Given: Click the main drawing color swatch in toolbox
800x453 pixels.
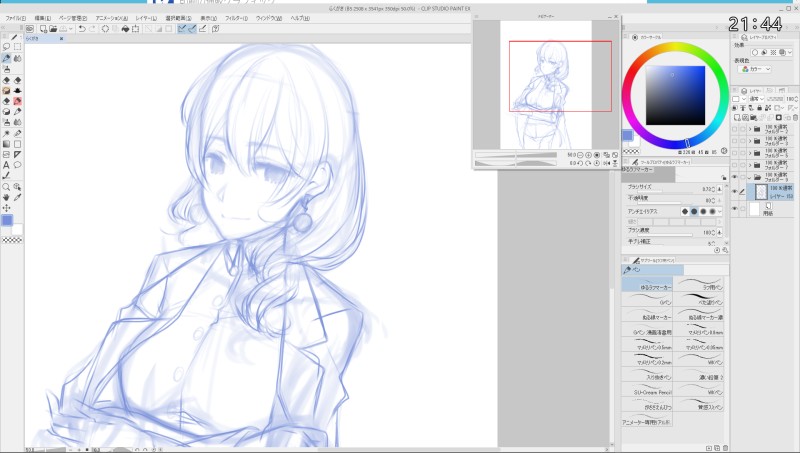Looking at the screenshot, I should point(7,220).
